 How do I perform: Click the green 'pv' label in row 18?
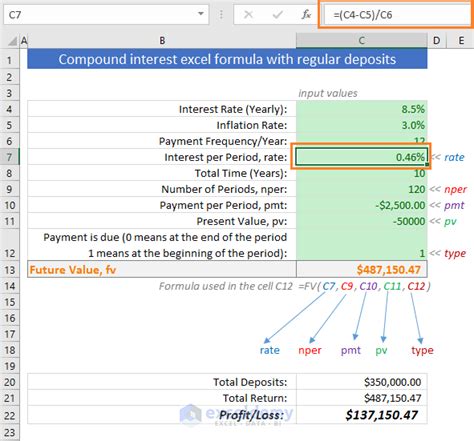[381, 351]
